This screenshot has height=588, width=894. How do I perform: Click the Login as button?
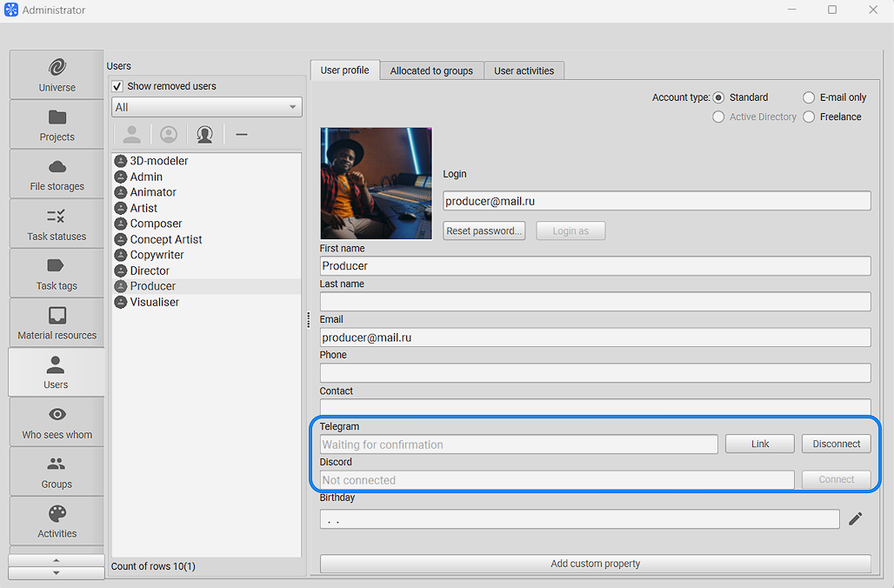tap(570, 231)
